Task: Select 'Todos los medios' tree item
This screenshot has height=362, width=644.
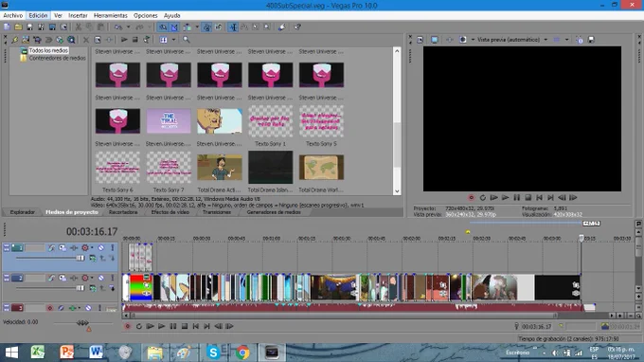Action: coord(48,50)
